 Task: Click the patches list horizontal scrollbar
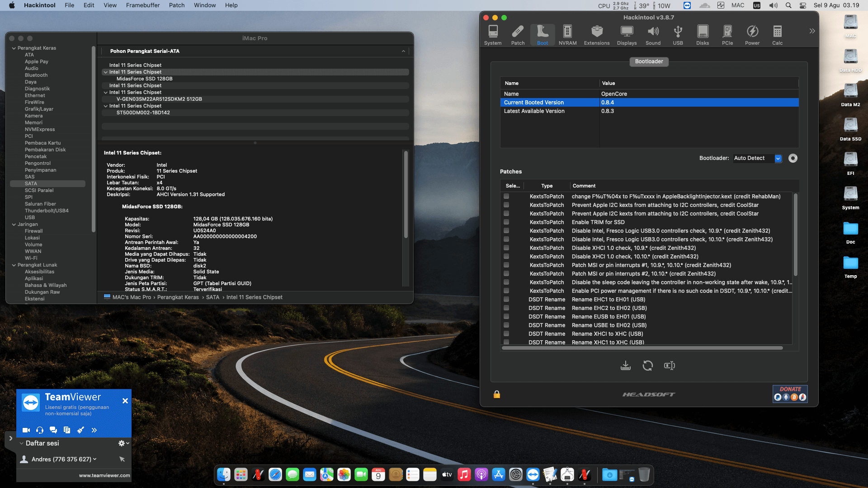[642, 348]
